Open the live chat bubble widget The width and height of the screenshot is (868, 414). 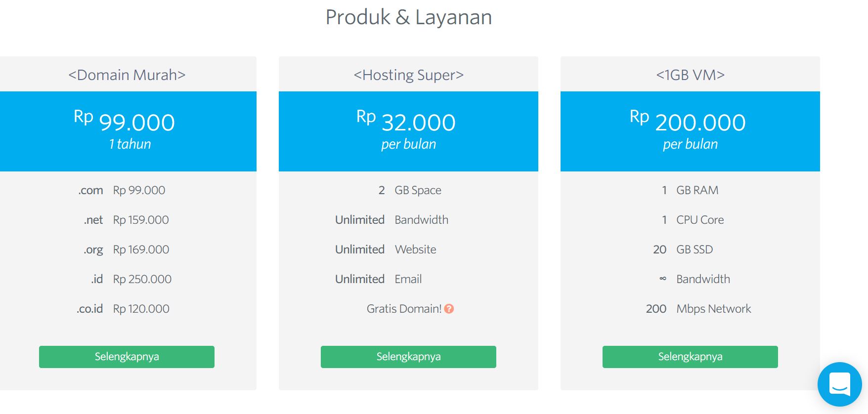pos(839,384)
